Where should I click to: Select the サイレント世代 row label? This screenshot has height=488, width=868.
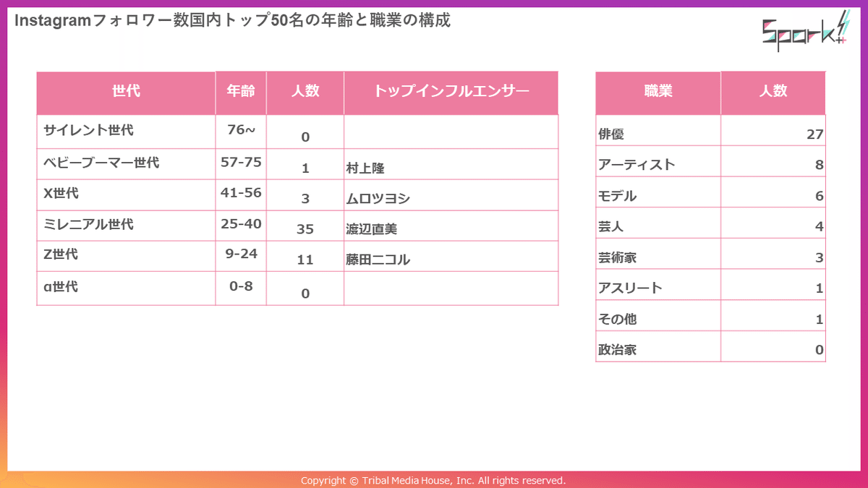click(x=88, y=131)
